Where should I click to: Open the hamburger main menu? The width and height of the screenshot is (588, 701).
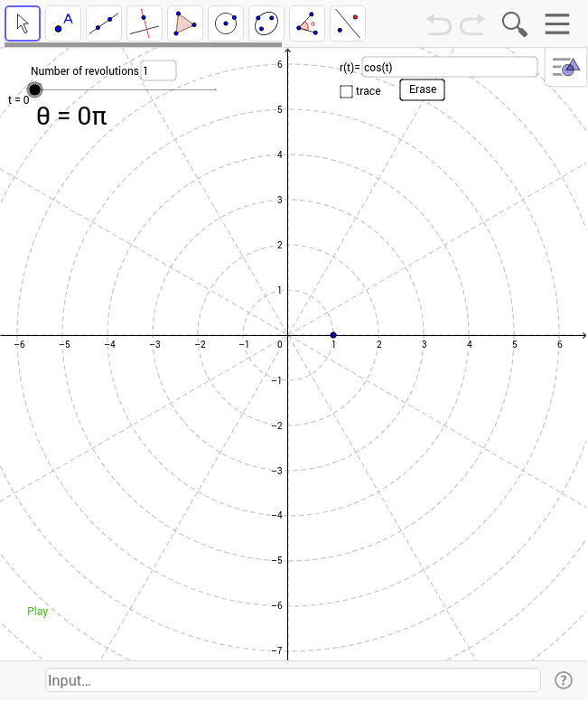point(557,23)
